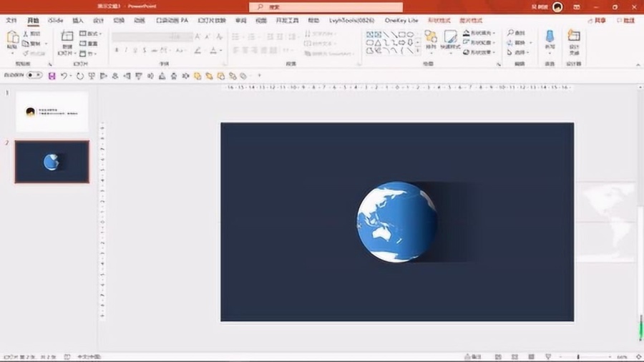
Task: Click the Share button
Action: click(x=597, y=21)
